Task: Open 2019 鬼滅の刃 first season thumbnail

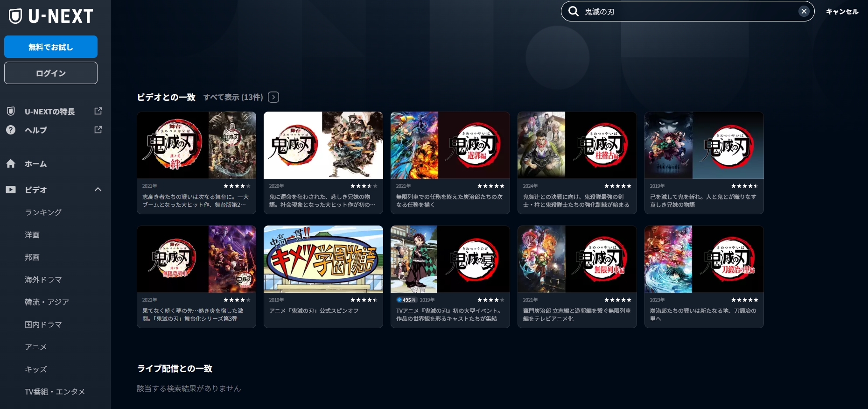Action: 704,145
